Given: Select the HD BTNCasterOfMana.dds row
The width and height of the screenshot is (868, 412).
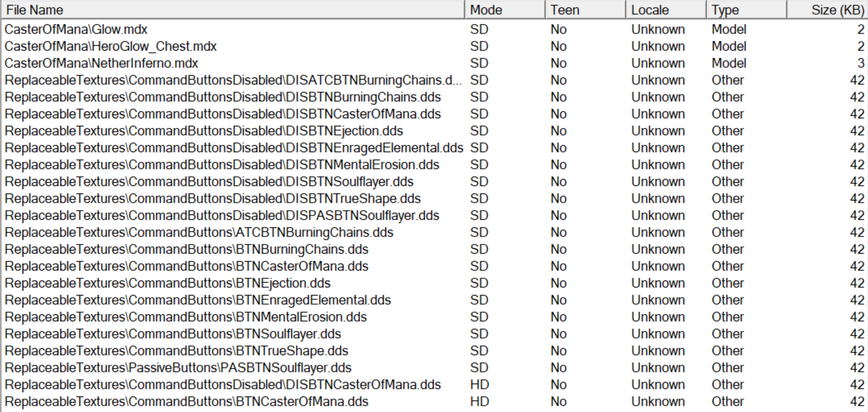Looking at the screenshot, I should pos(187,402).
